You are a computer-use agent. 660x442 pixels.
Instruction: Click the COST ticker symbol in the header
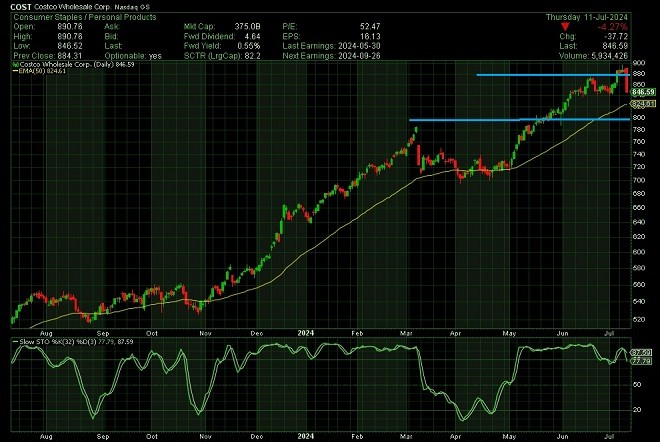(x=21, y=7)
